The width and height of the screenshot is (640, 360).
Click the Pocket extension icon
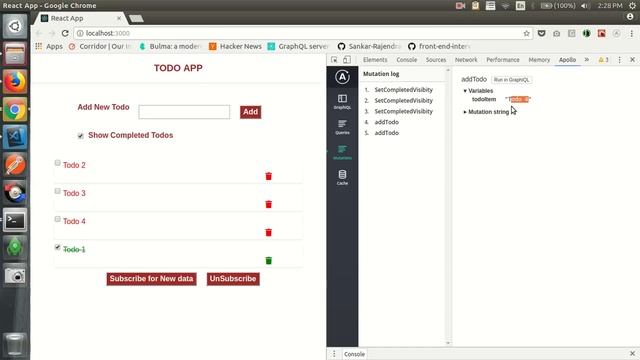click(x=541, y=33)
